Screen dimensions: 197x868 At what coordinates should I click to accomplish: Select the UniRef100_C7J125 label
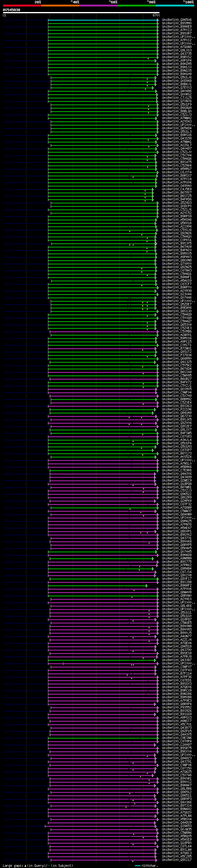(x=177, y=98)
